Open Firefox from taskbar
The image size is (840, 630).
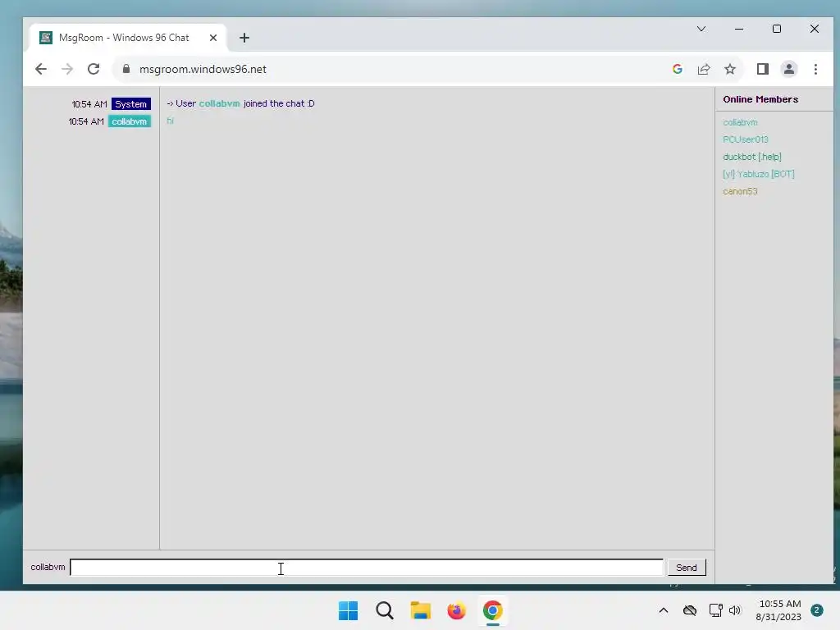(456, 610)
